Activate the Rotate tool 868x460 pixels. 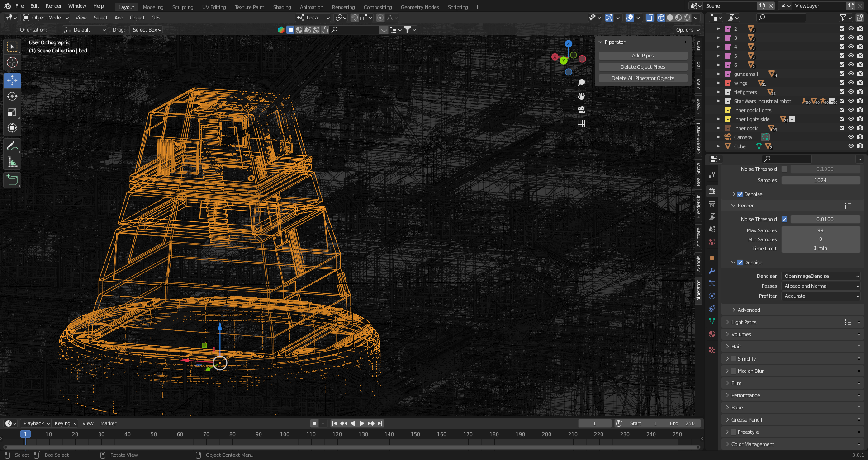click(12, 96)
